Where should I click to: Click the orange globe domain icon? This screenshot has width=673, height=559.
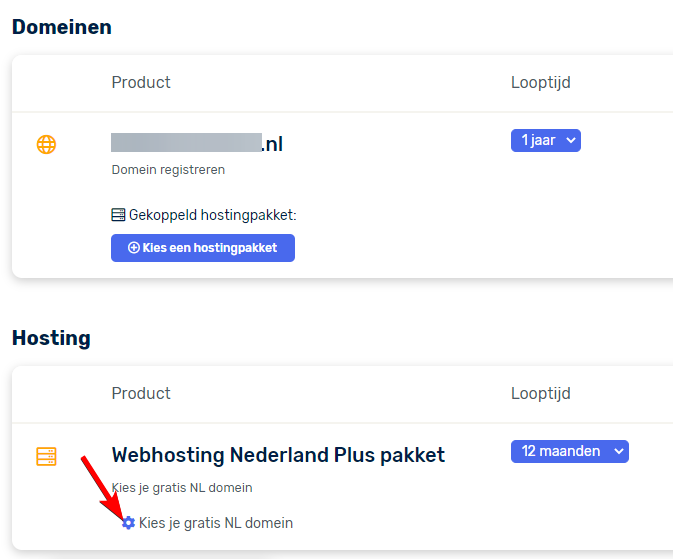[x=46, y=144]
